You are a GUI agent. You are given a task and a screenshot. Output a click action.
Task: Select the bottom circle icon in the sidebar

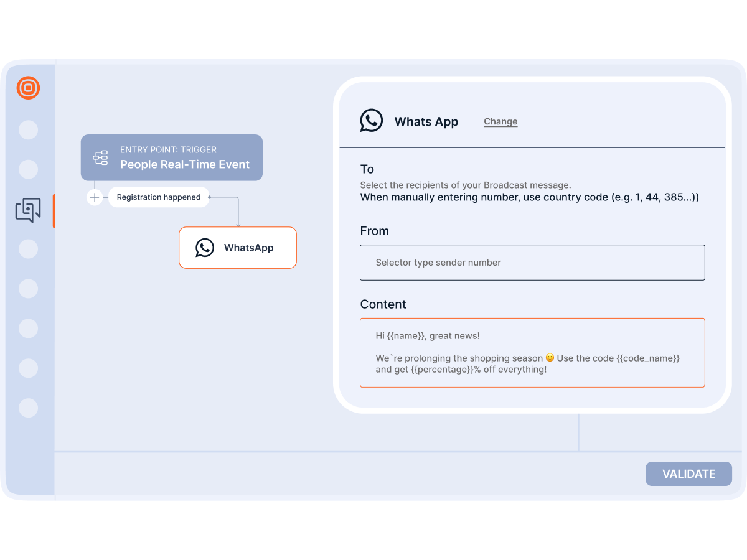(28, 408)
